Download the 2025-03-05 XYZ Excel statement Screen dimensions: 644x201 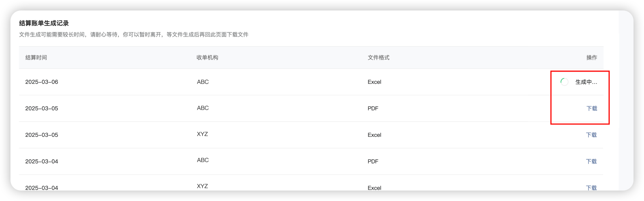591,135
